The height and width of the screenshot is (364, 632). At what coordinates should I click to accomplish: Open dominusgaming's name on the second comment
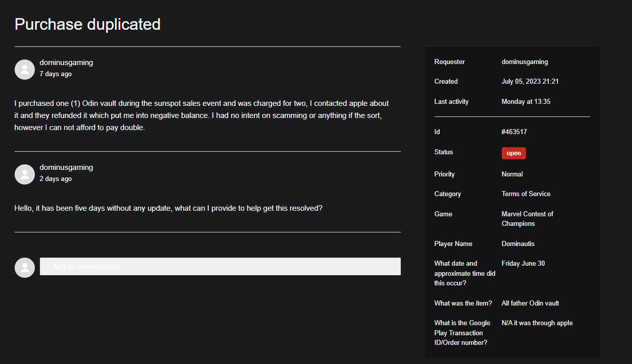click(66, 167)
